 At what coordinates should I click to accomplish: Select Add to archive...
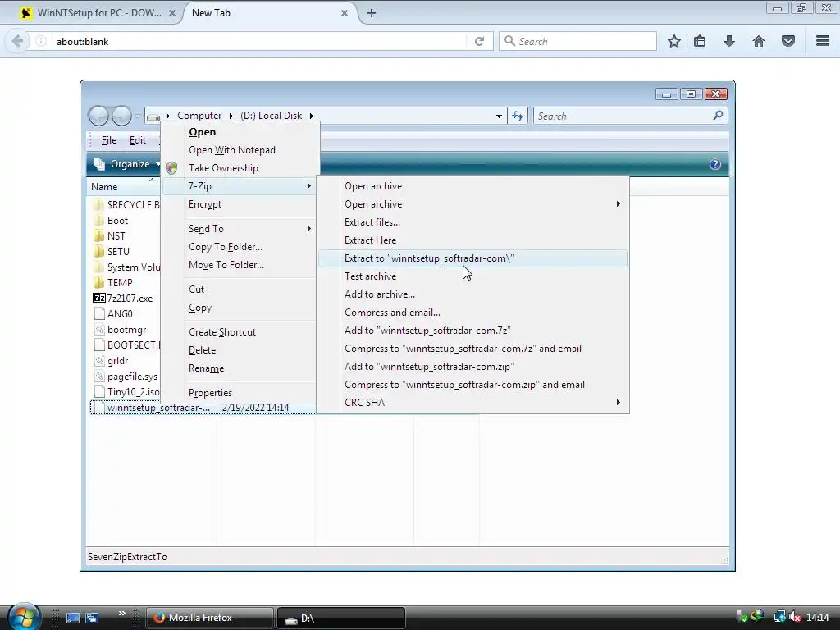click(x=473, y=294)
